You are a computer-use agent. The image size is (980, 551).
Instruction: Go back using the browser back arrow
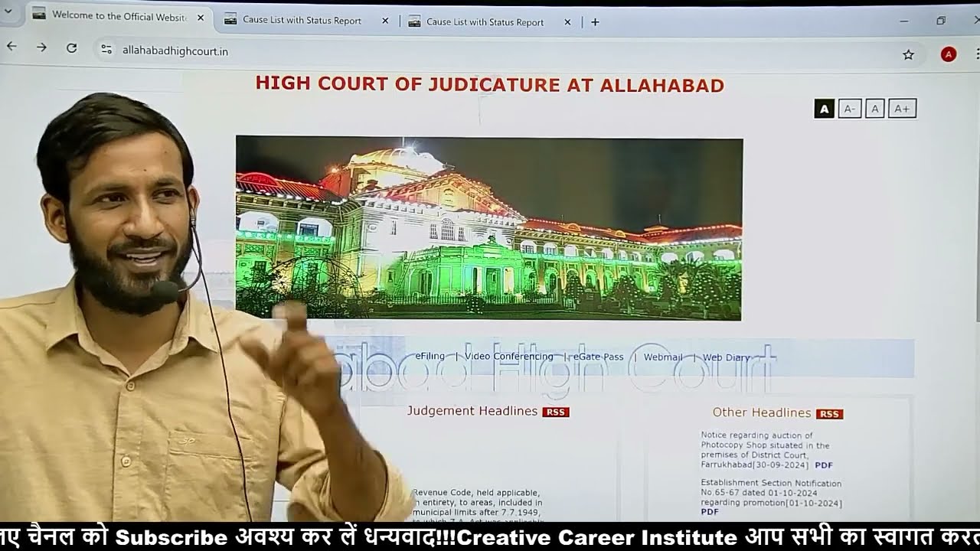(x=11, y=47)
